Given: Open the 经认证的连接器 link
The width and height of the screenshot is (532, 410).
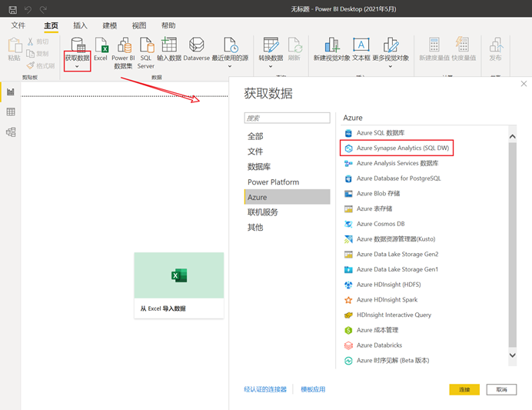Looking at the screenshot, I should click(265, 389).
